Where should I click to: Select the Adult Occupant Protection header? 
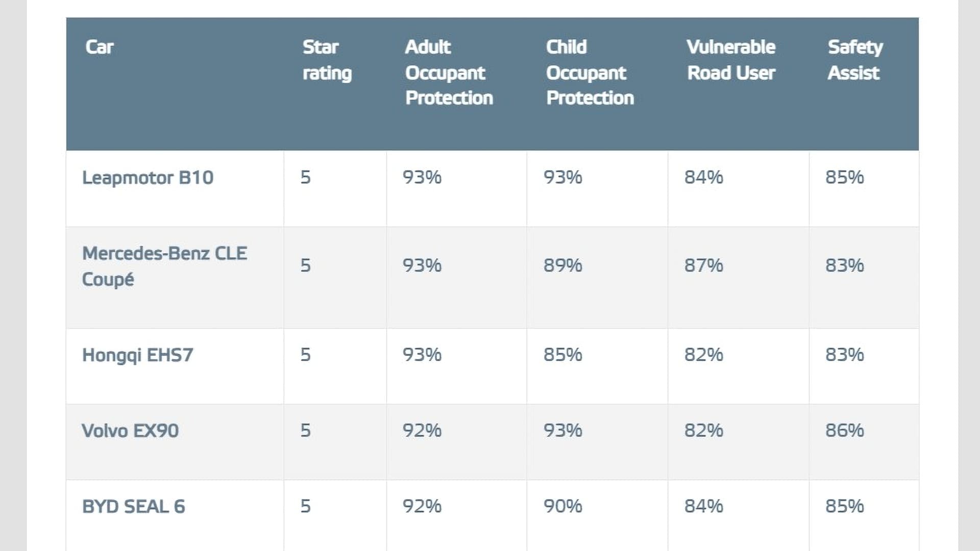click(449, 72)
